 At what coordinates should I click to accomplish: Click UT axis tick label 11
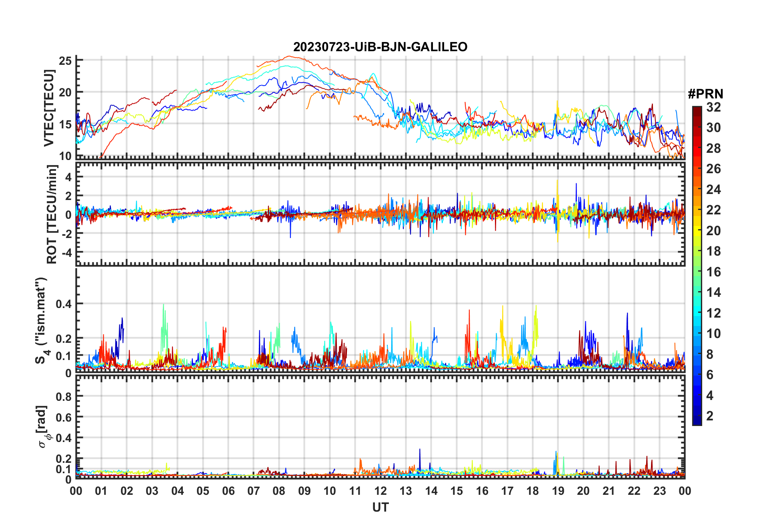pos(355,491)
